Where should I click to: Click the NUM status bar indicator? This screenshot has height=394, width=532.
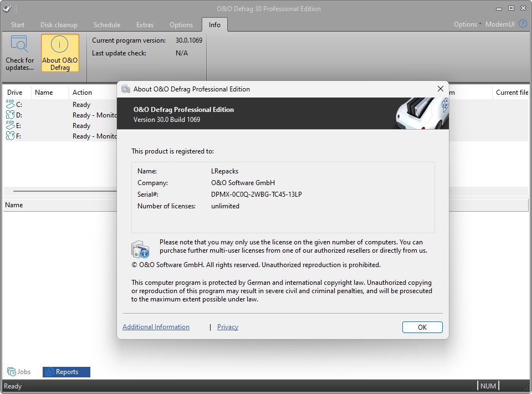pos(488,386)
